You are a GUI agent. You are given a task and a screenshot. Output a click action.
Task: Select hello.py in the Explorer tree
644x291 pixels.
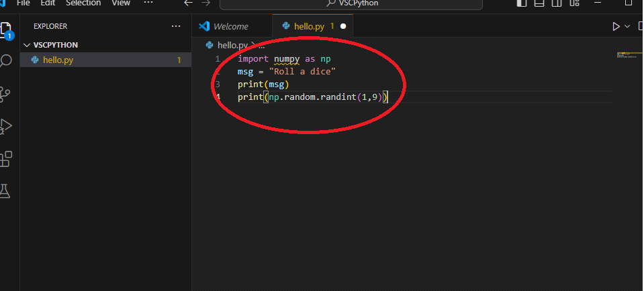(58, 60)
